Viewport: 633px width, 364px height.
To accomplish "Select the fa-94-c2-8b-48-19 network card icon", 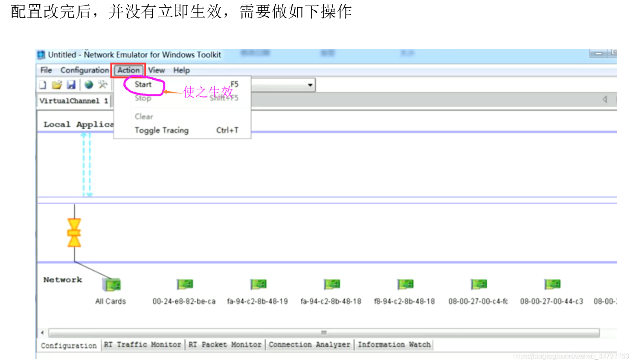I will tap(258, 284).
